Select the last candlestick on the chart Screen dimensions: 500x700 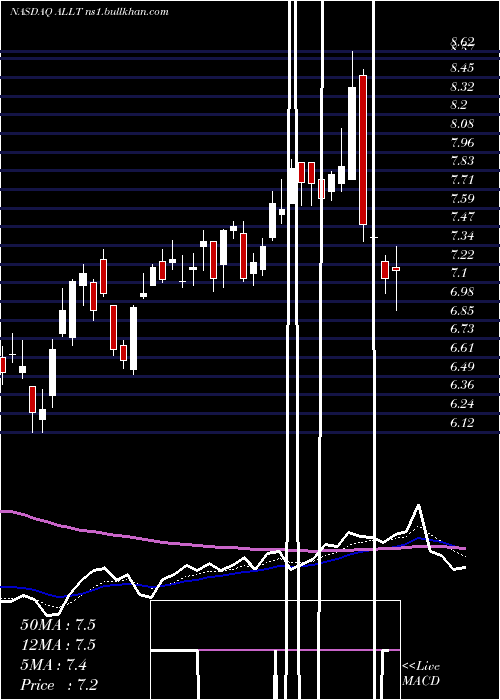[x=396, y=278]
